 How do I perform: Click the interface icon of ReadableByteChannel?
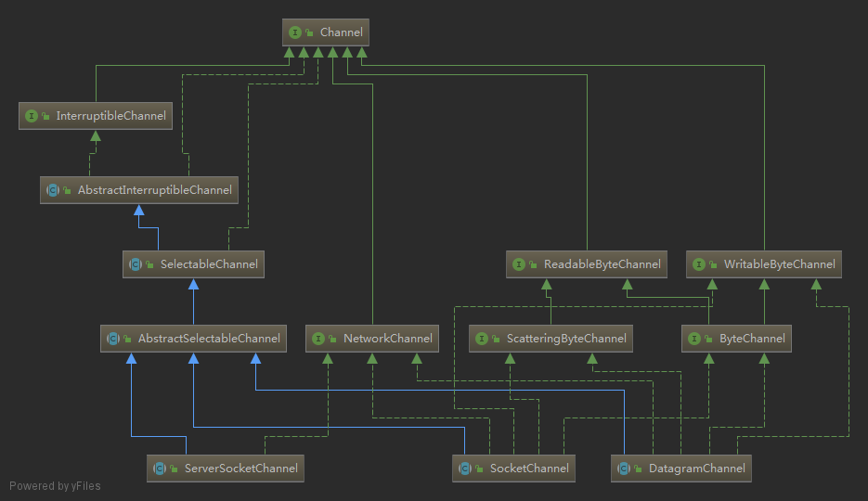coord(519,264)
